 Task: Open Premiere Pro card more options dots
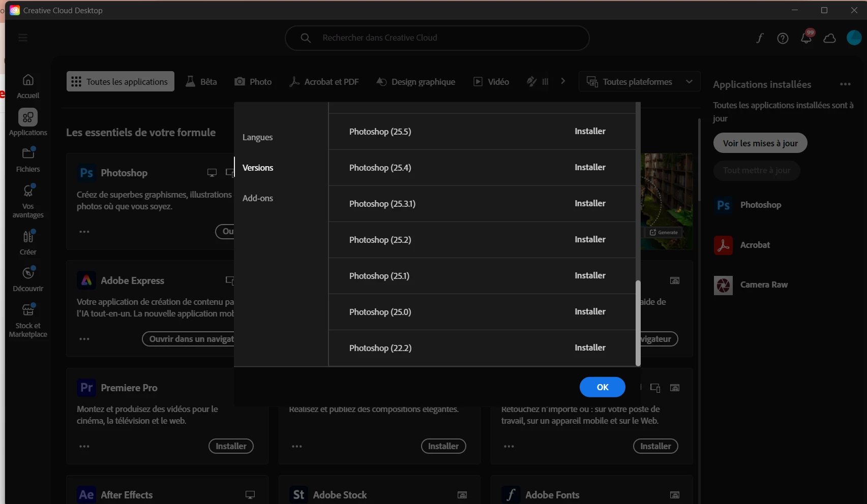point(84,447)
